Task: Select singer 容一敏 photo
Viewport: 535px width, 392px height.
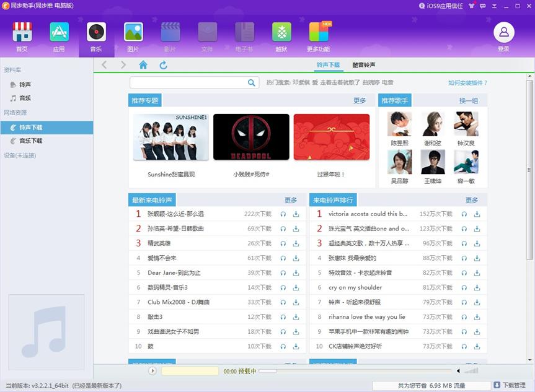Action: click(466, 162)
